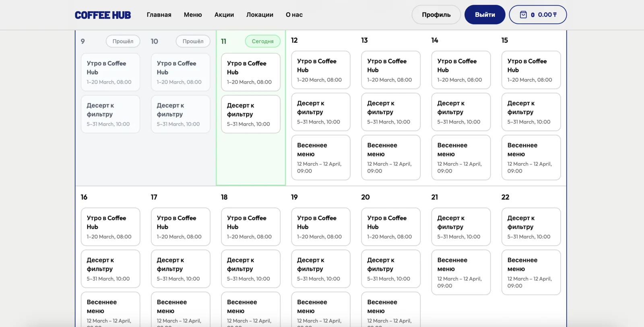Open the Акции navigation item

point(224,14)
